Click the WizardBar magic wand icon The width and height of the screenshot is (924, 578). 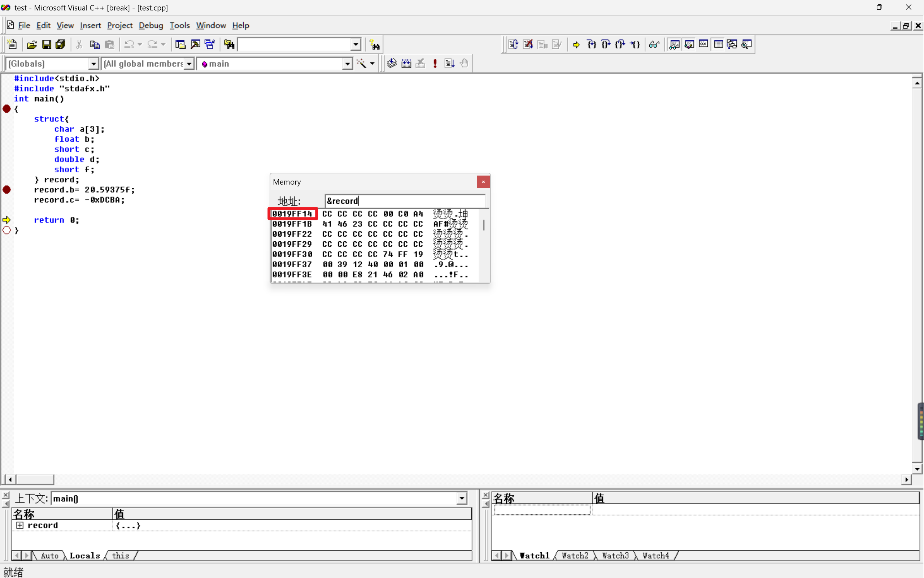(x=361, y=64)
